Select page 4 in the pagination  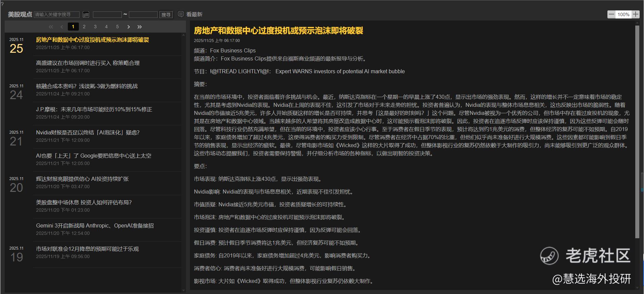(x=106, y=27)
